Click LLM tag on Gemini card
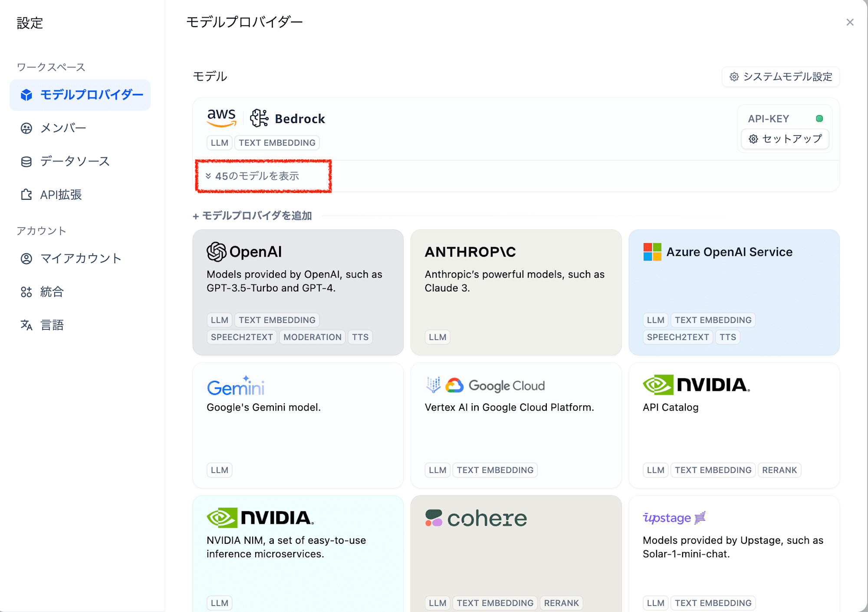The image size is (868, 612). point(220,470)
